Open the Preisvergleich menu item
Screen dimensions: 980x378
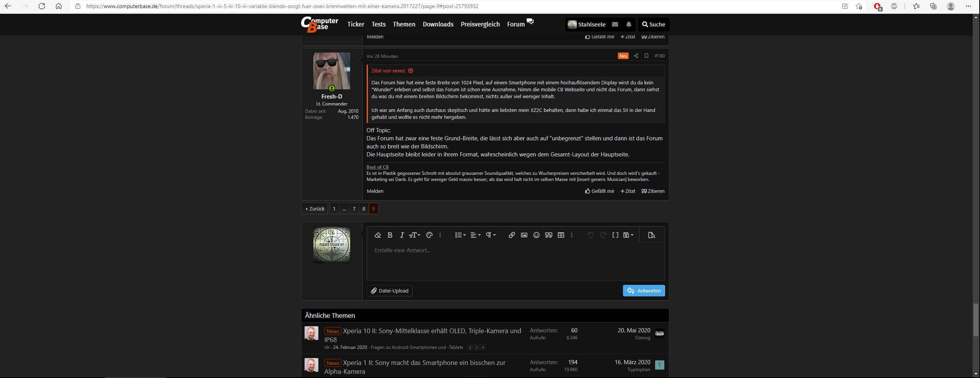pyautogui.click(x=480, y=24)
